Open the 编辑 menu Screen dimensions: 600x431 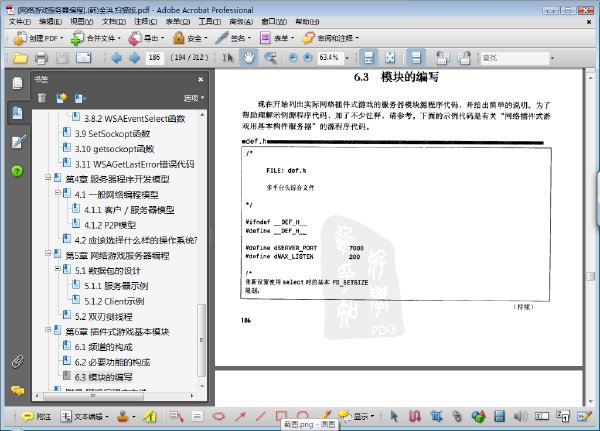tap(51, 21)
